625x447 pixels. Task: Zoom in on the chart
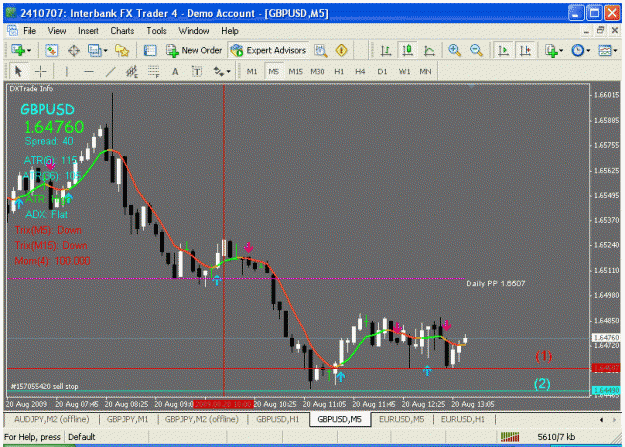coord(454,50)
